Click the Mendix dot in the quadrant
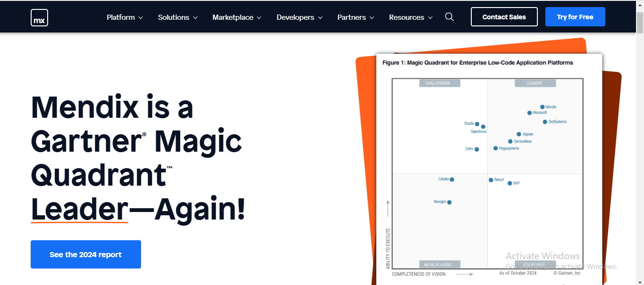Screen dimensions: 644x285 [x=542, y=107]
